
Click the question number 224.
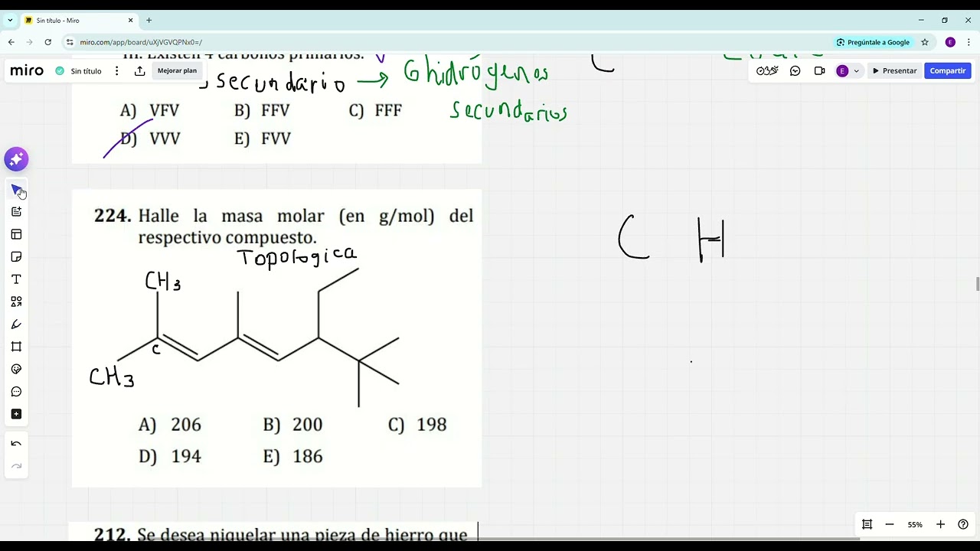pyautogui.click(x=113, y=216)
